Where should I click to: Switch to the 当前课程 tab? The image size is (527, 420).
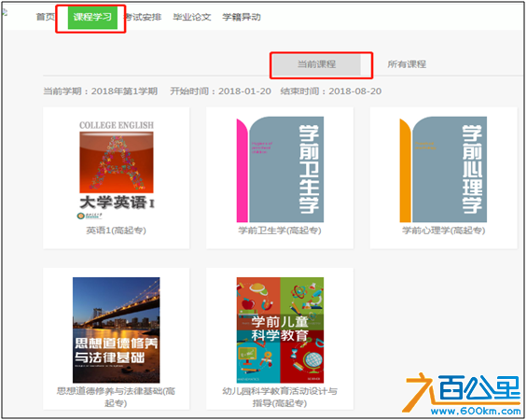(316, 64)
